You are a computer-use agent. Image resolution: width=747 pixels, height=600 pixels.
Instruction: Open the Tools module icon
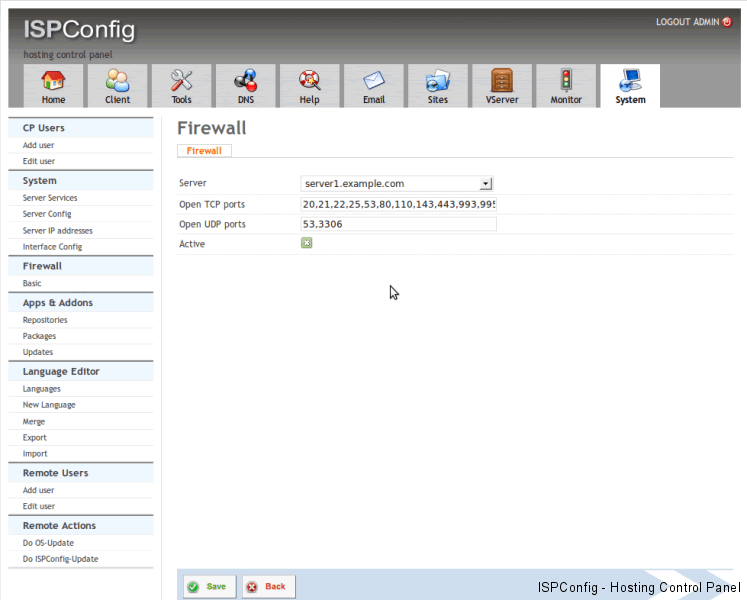pyautogui.click(x=181, y=81)
